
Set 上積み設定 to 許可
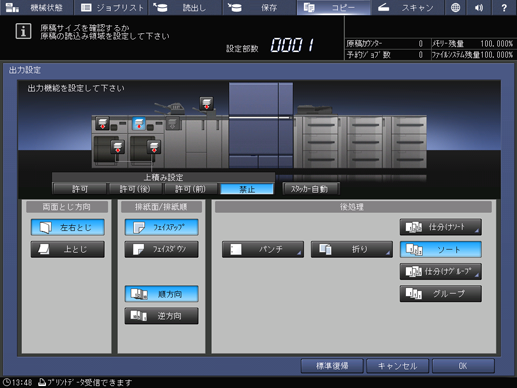pyautogui.click(x=80, y=189)
